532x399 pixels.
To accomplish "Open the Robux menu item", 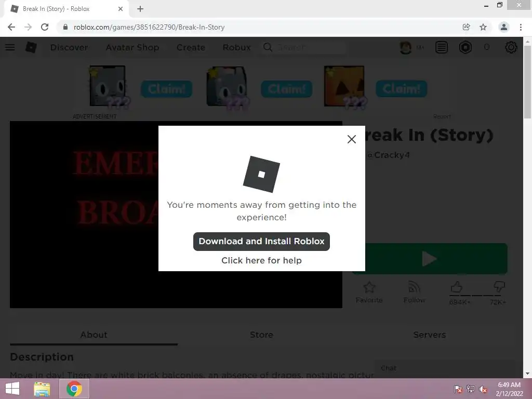I will pyautogui.click(x=236, y=47).
